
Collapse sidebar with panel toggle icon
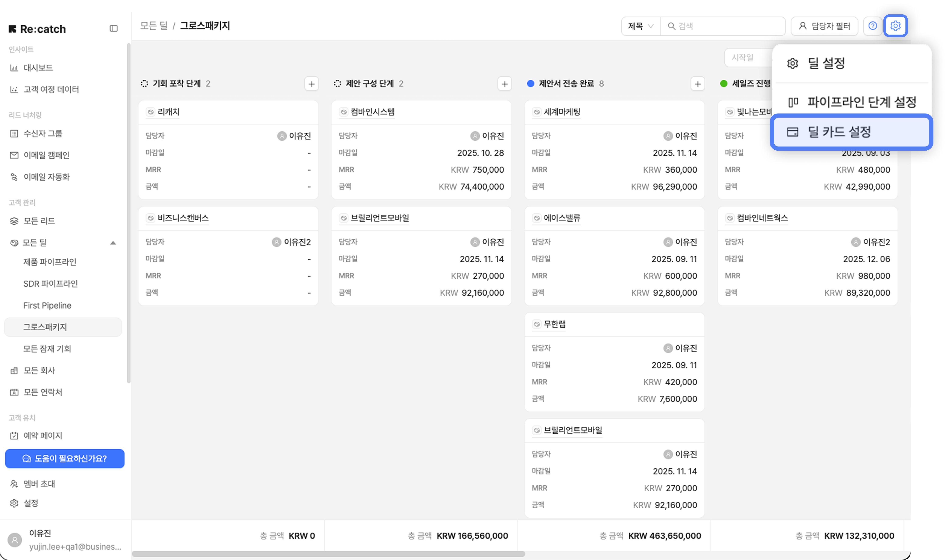114,29
